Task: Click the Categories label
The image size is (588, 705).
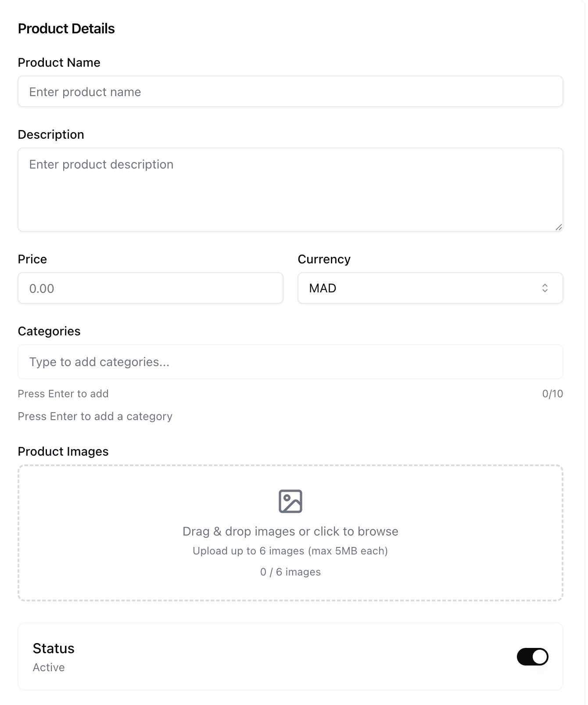Action: [49, 331]
